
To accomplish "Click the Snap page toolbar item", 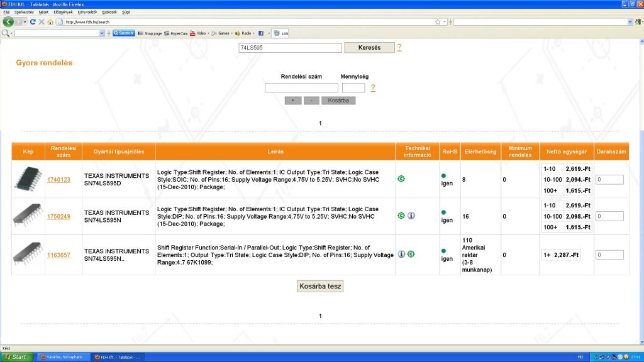I will click(150, 33).
